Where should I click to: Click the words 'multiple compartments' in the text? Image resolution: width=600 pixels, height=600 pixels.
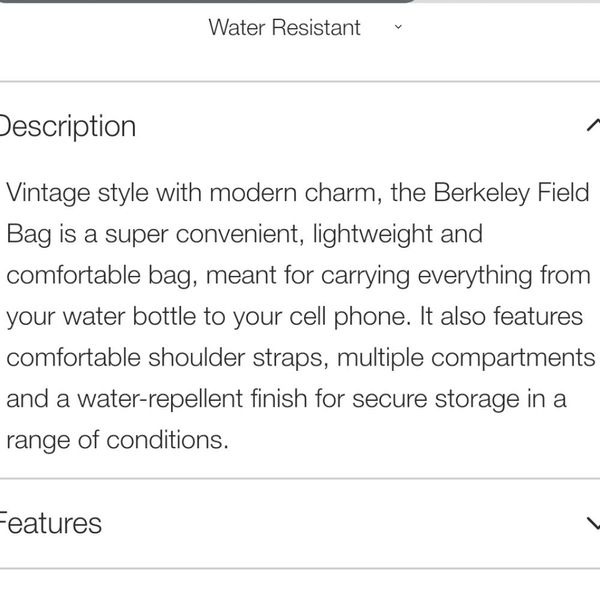(466, 359)
